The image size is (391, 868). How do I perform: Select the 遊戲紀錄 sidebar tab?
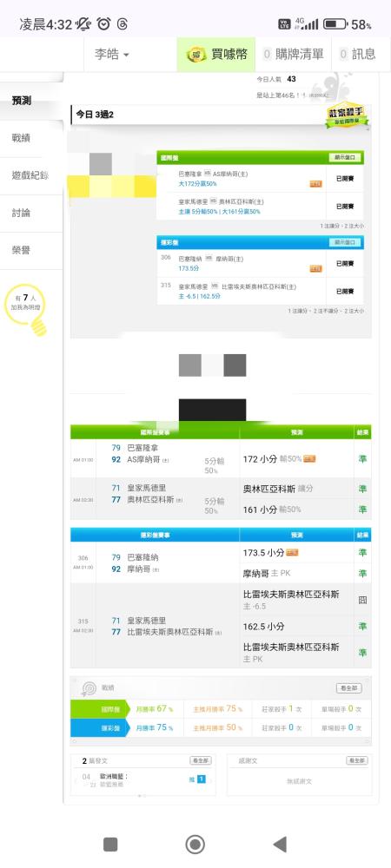(30, 175)
